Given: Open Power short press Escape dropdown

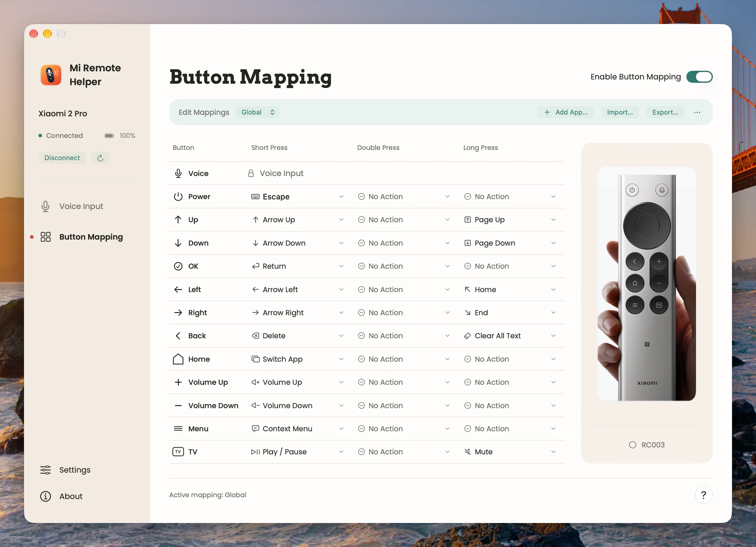Looking at the screenshot, I should point(298,197).
